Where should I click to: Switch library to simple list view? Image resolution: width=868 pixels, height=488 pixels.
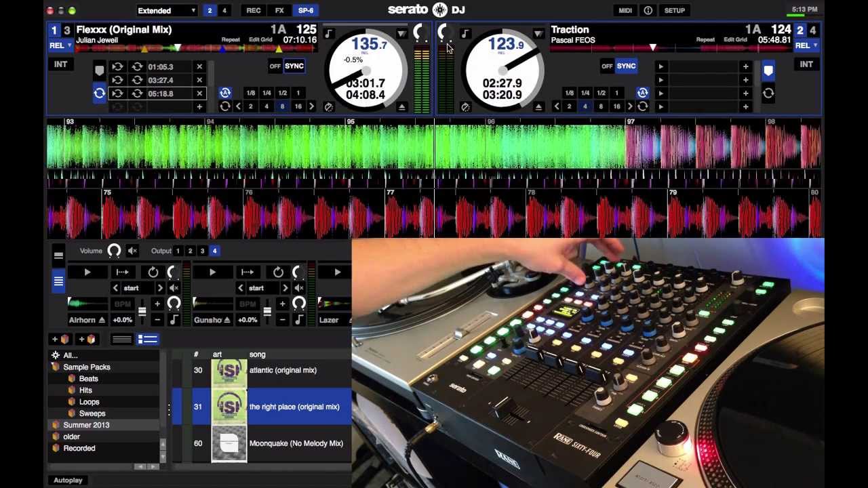122,340
